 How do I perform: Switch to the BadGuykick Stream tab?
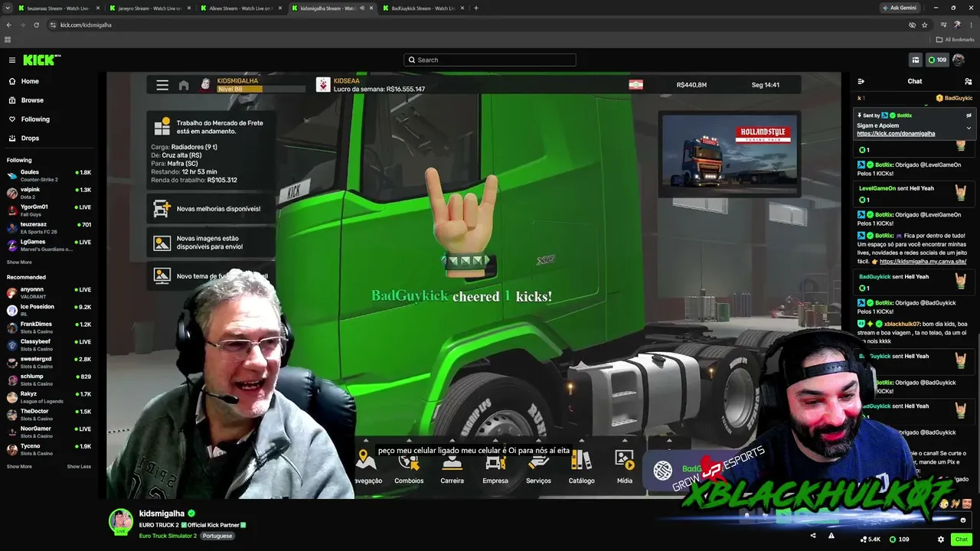click(423, 8)
